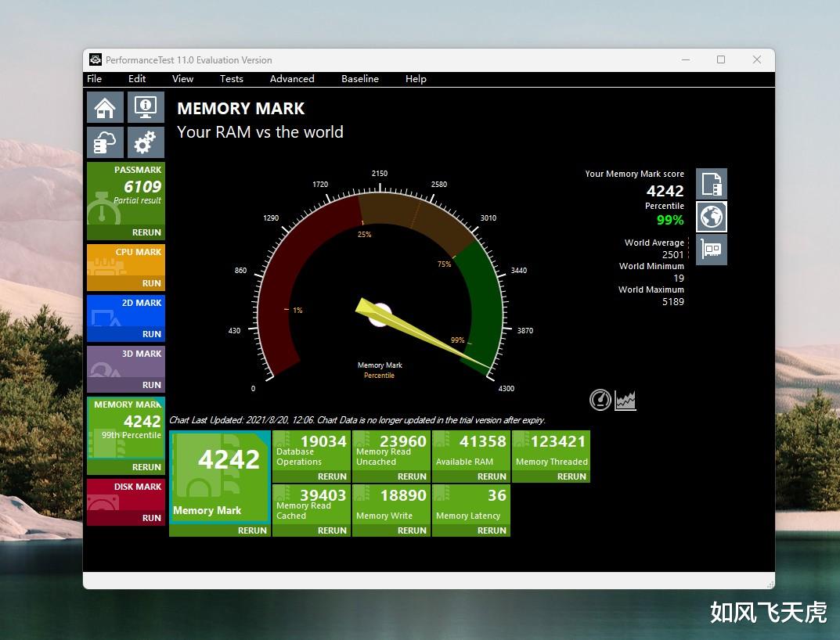Viewport: 840px width, 640px height.
Task: Click the World Minimum 19 value
Action: (679, 278)
